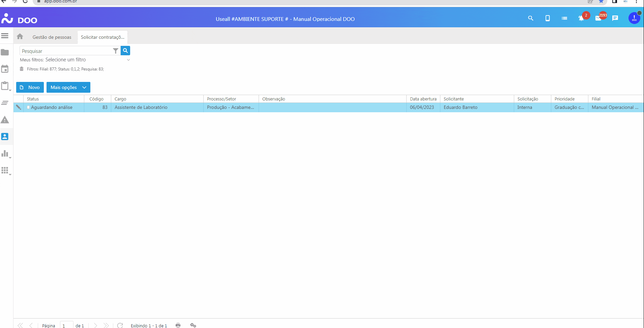Open the filter funnel in search box
The width and height of the screenshot is (644, 328).
(x=116, y=51)
